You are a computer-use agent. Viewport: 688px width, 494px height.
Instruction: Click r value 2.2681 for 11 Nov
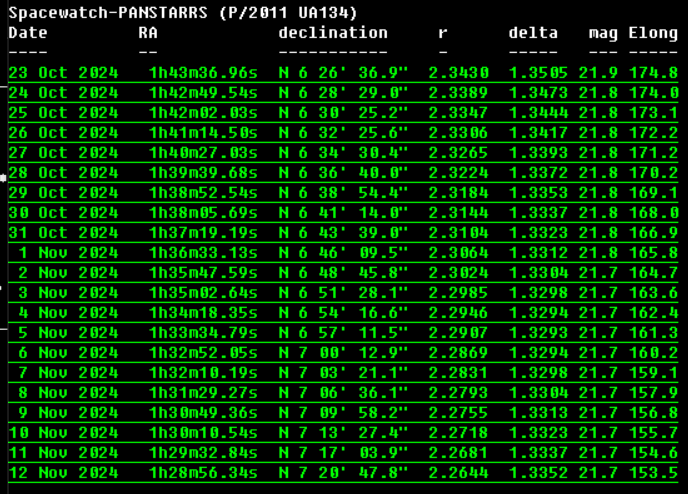coord(458,453)
